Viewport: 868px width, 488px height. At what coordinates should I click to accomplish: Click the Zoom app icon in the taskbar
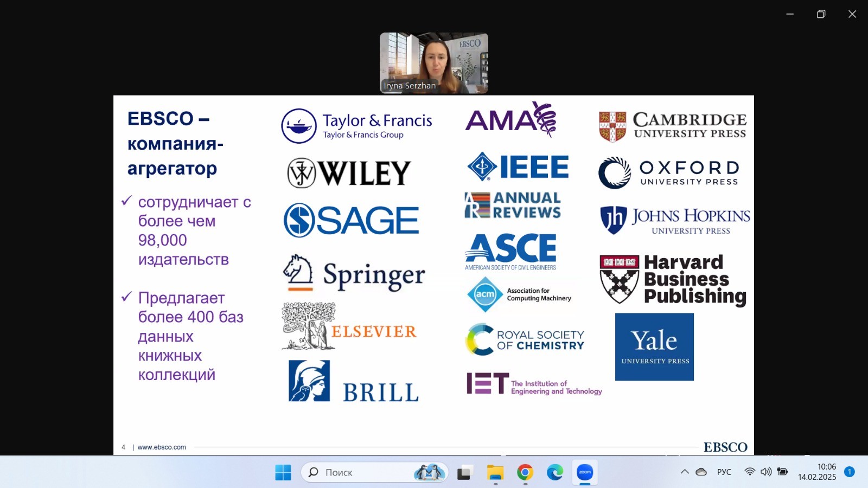pyautogui.click(x=585, y=472)
